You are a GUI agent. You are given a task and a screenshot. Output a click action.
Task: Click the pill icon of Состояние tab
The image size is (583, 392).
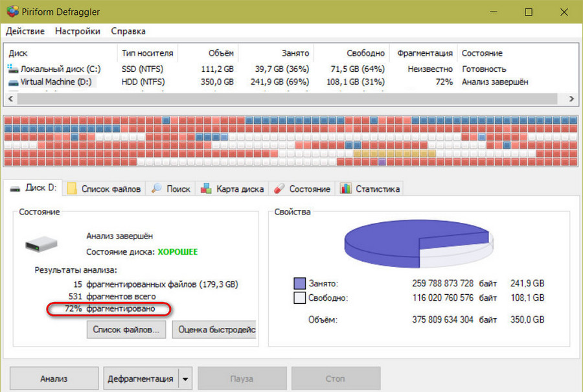(279, 189)
